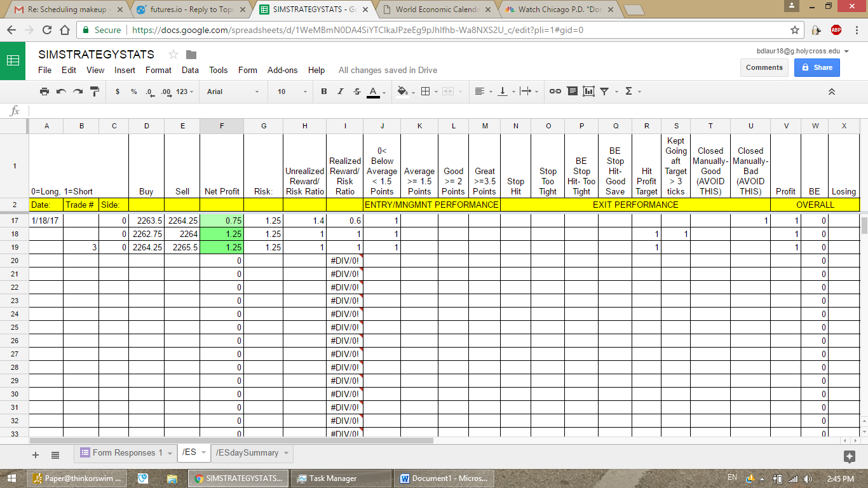Image resolution: width=868 pixels, height=488 pixels.
Task: Undo the last action
Action: pyautogui.click(x=61, y=91)
